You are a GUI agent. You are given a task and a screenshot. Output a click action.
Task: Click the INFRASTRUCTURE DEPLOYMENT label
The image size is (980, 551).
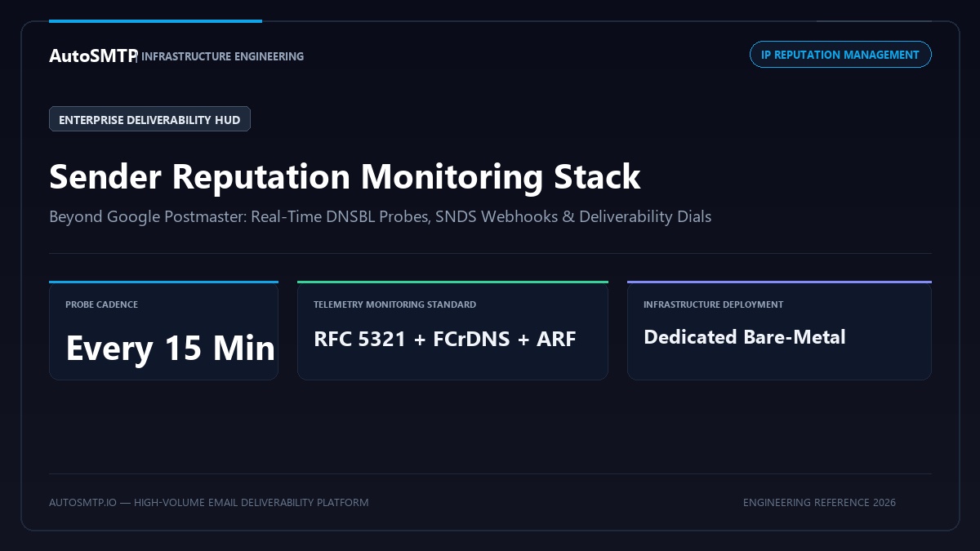(x=713, y=304)
